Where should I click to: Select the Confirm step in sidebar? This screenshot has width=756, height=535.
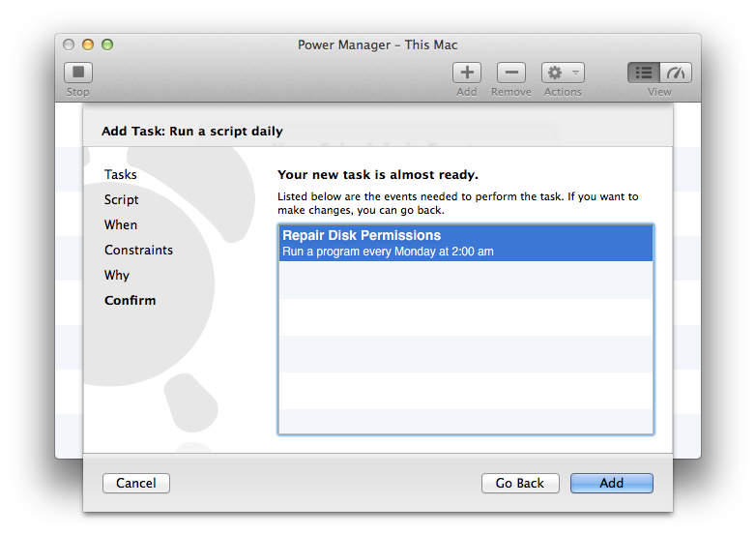tap(131, 300)
